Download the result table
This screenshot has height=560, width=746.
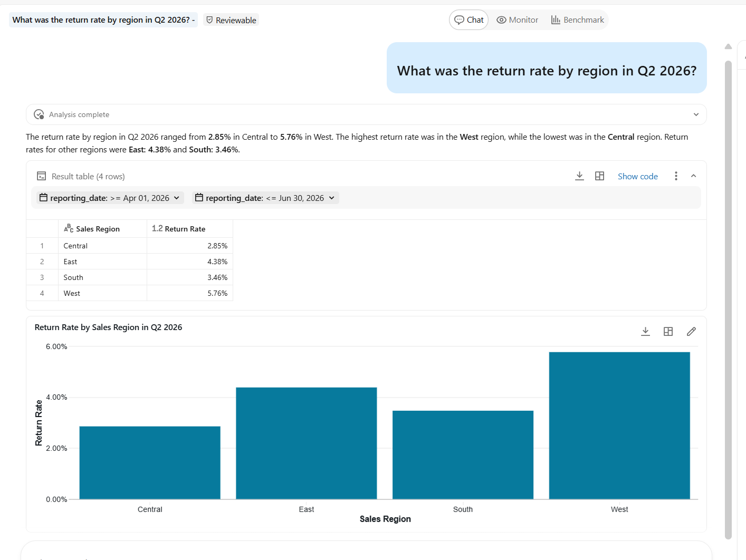pyautogui.click(x=579, y=176)
